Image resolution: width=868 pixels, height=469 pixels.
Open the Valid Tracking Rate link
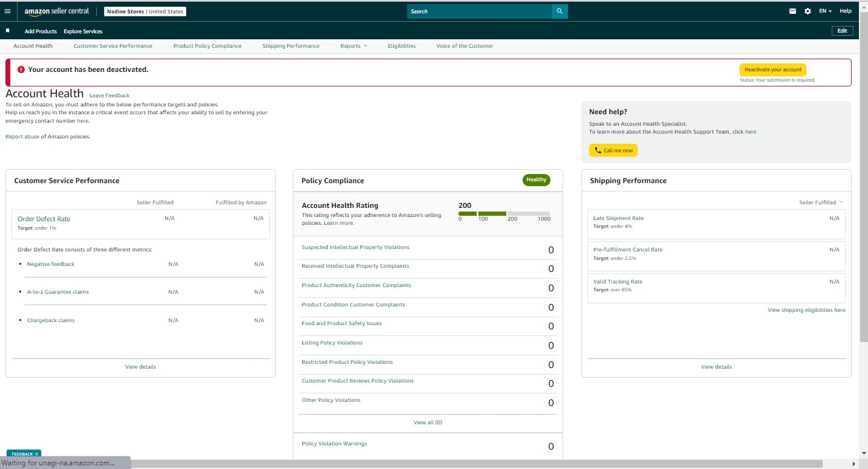click(618, 282)
